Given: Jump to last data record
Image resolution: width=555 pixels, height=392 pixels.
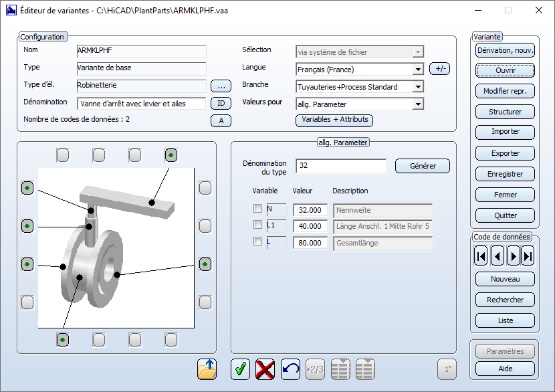Looking at the screenshot, I should click(x=528, y=256).
